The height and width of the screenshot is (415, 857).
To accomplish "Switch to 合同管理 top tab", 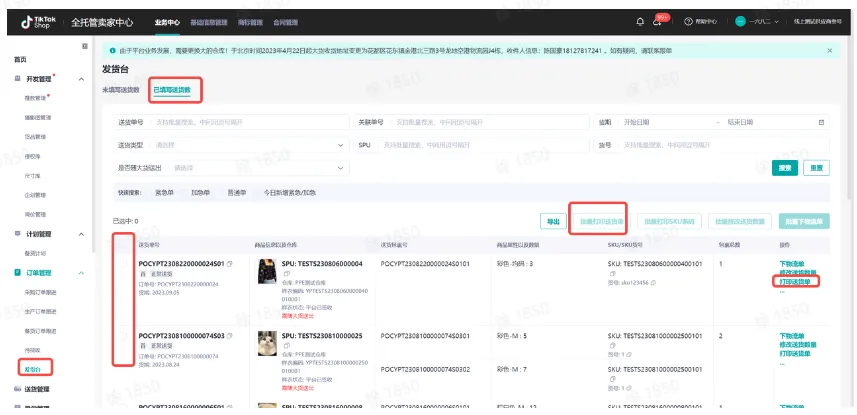I will (x=285, y=22).
